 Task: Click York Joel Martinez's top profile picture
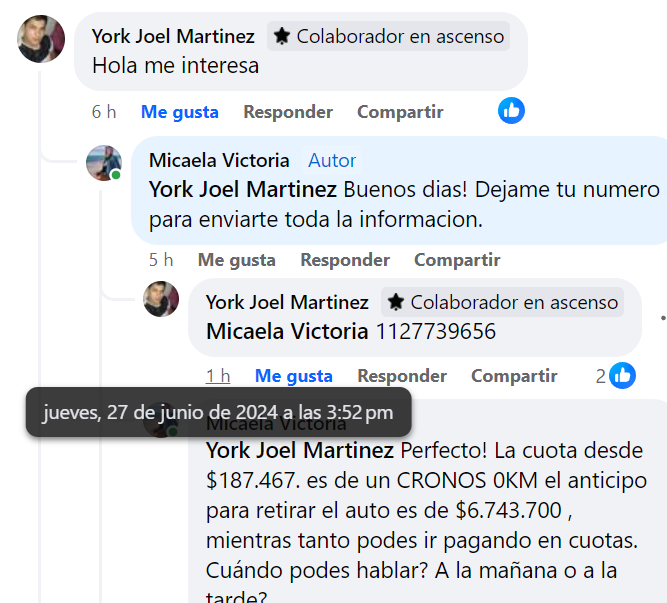coord(42,40)
